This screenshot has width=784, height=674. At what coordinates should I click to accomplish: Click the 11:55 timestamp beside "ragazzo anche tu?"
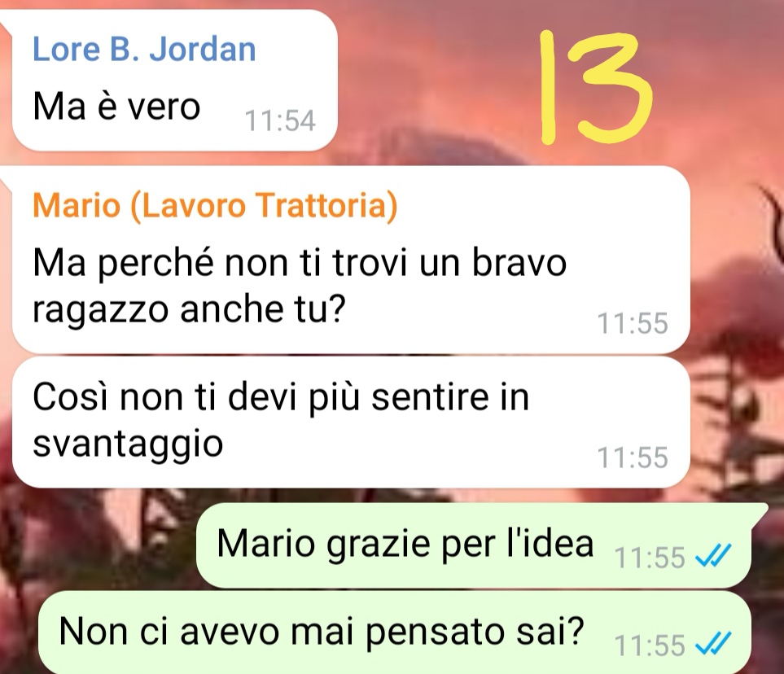pos(633,323)
